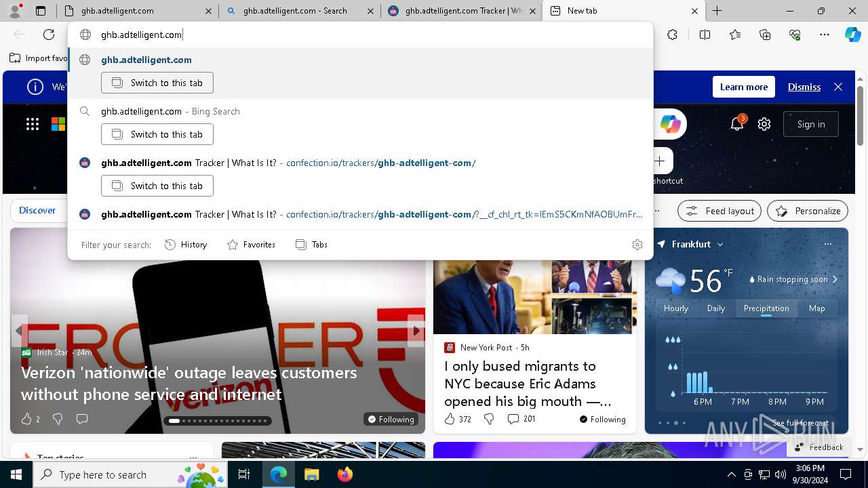Viewport: 868px width, 488px height.
Task: Open the Extensions puzzle icon
Action: point(672,35)
